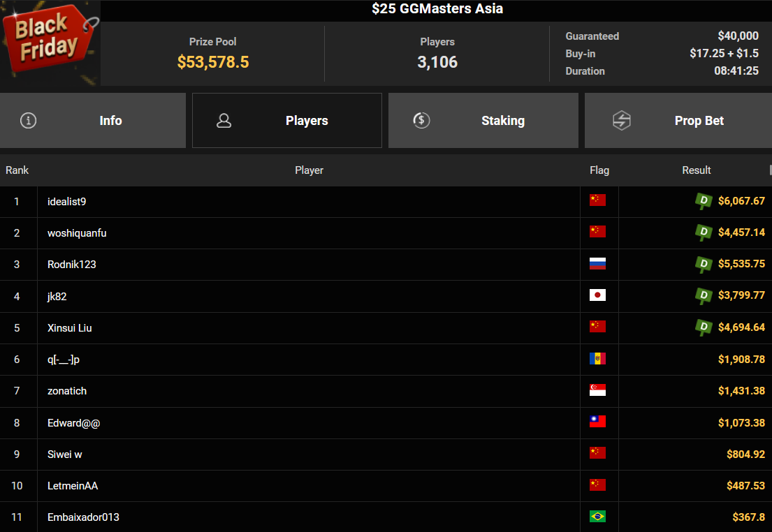This screenshot has height=532, width=772.
Task: Select player idealist9 in the list
Action: [x=67, y=202]
